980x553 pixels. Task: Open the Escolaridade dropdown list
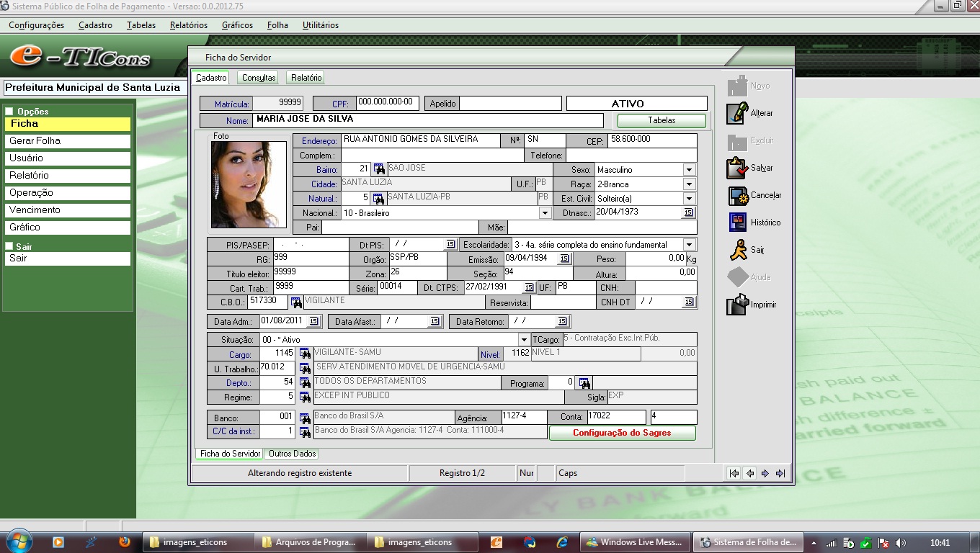click(690, 245)
